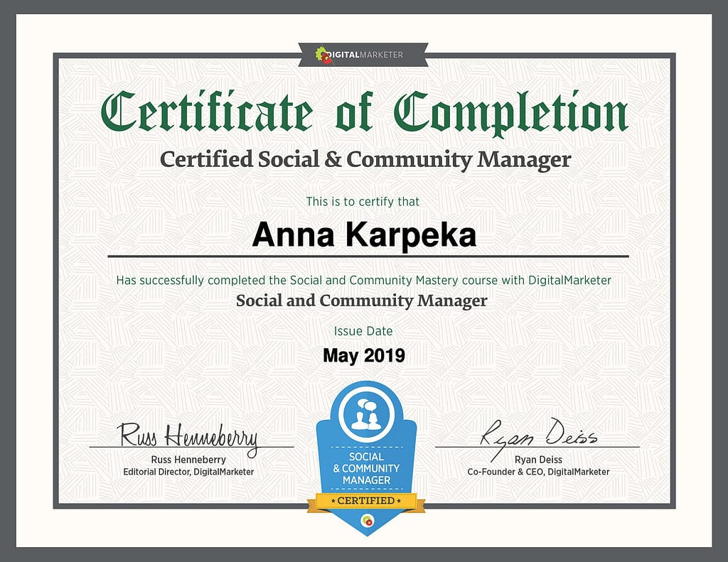Select the recipient name Anna Karpeka

364,234
